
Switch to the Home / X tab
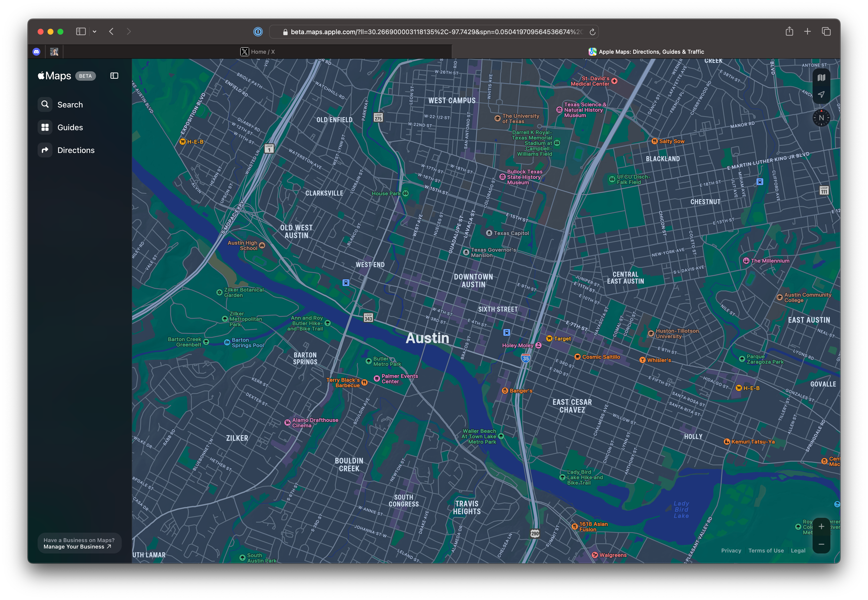point(257,52)
